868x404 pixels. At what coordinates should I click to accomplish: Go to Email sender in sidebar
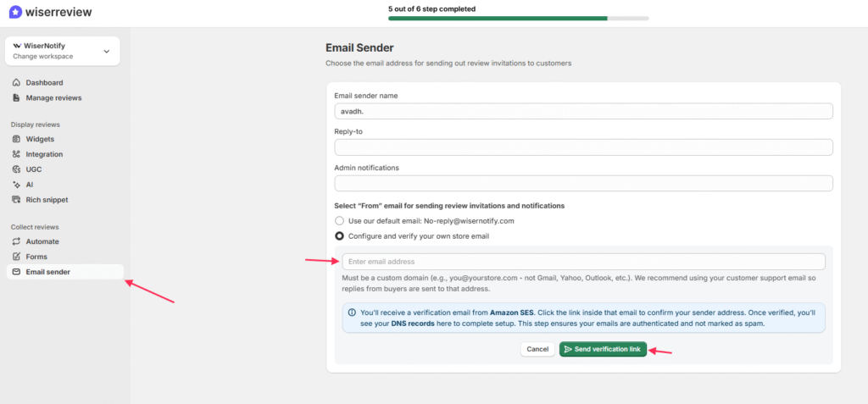(x=47, y=272)
